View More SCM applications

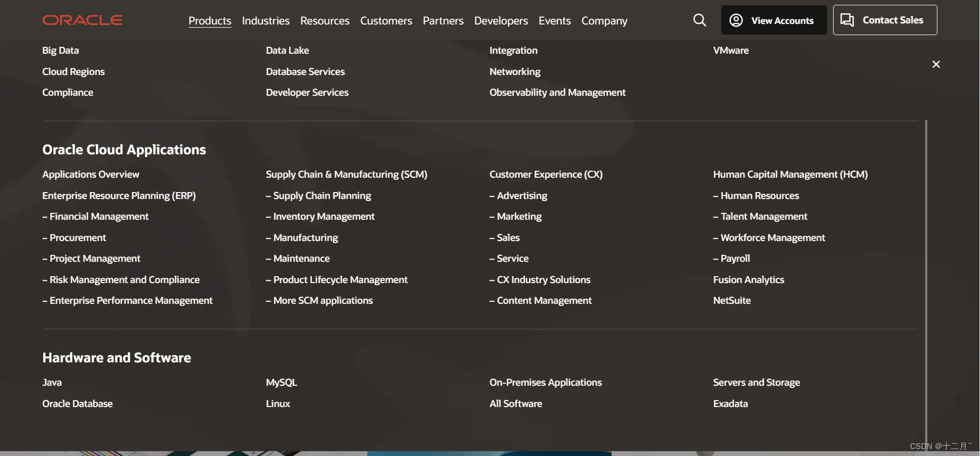319,301
